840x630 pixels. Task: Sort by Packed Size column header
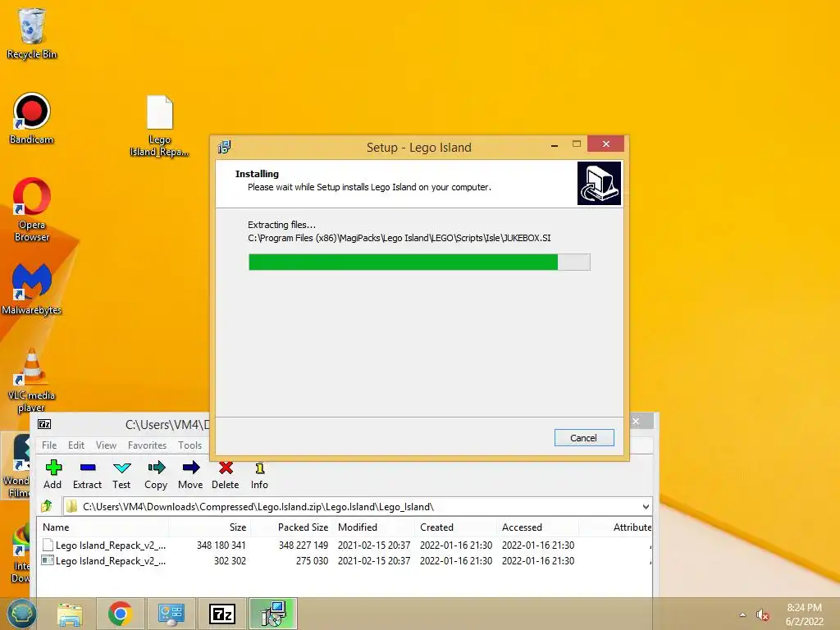click(x=291, y=527)
